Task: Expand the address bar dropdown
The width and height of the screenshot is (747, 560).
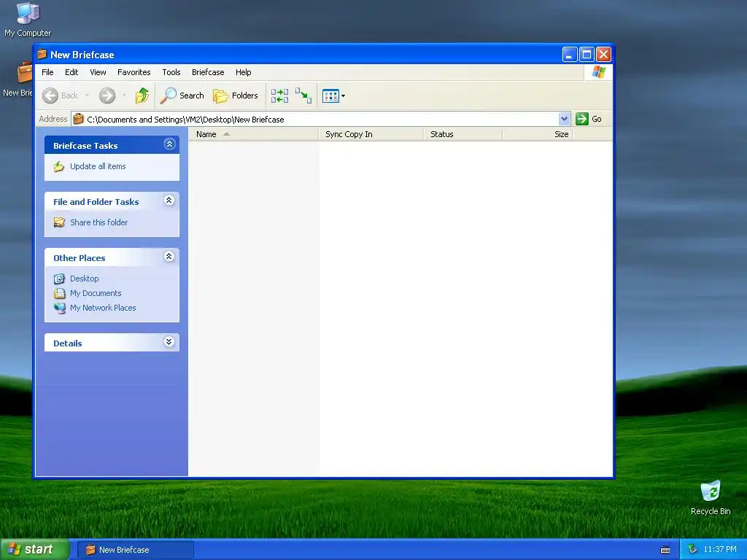Action: [x=564, y=119]
